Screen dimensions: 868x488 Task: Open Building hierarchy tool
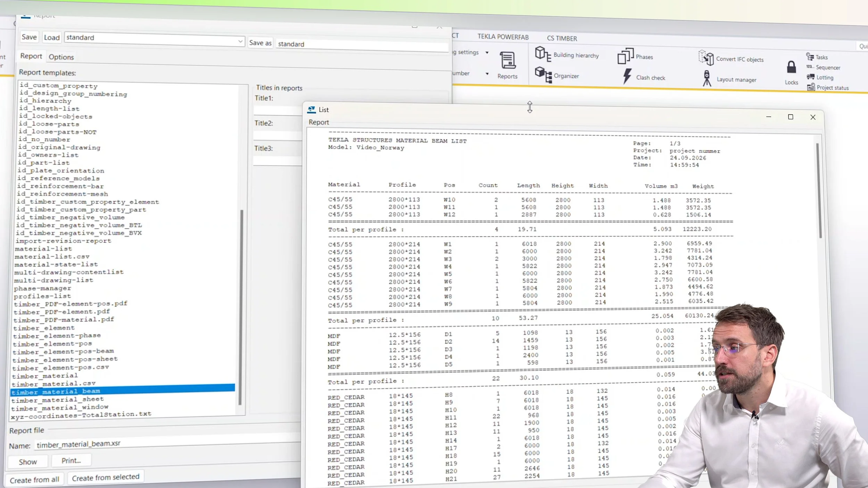point(567,54)
